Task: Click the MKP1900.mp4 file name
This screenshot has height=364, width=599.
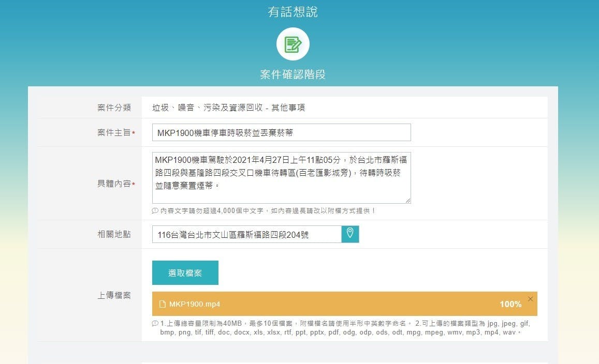Action: click(x=194, y=304)
